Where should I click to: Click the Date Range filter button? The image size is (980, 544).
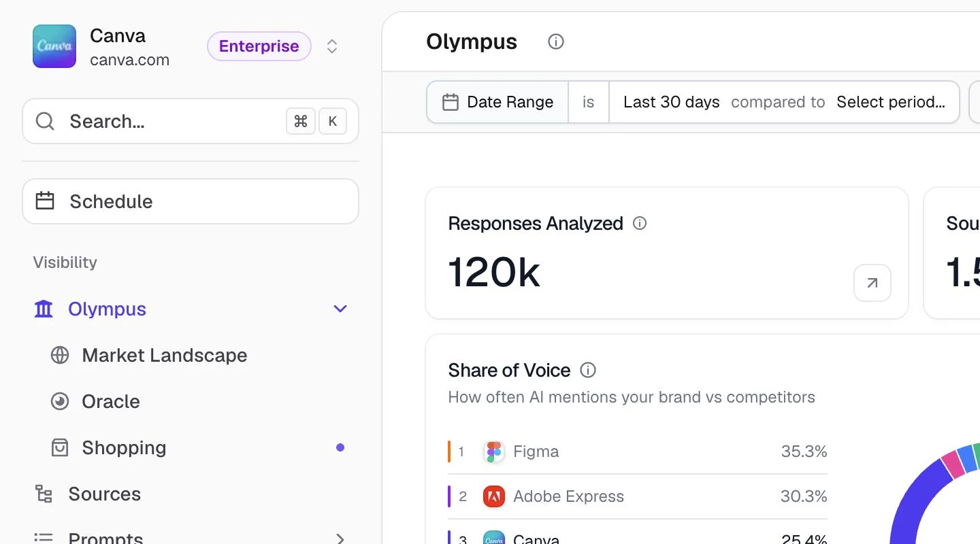[x=497, y=102]
